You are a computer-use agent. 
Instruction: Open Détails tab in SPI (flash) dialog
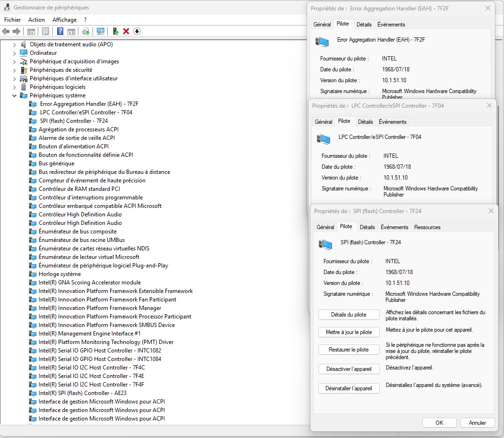(x=367, y=227)
